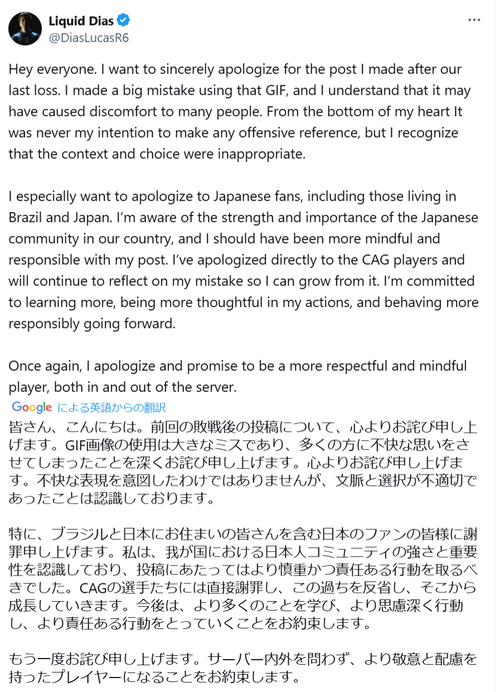Click the paragraph starting 'I especially want'
Screen dimensions: 500x692
[x=243, y=260]
